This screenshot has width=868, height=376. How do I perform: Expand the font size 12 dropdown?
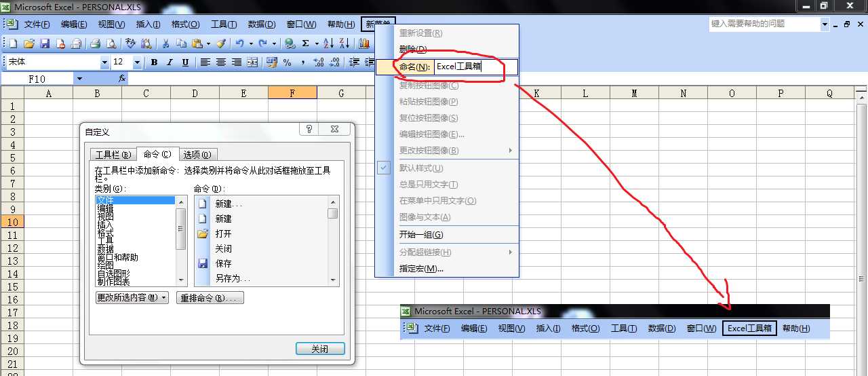[137, 62]
